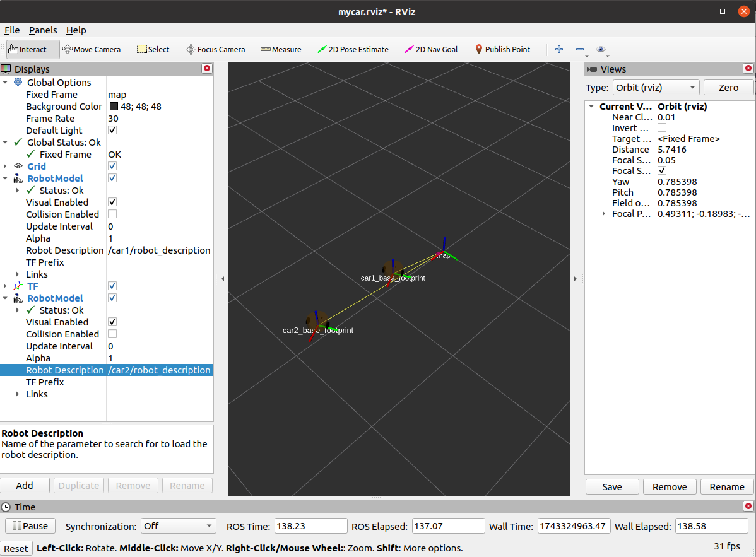Toggle the Grid display checkbox
The width and height of the screenshot is (756, 557).
(x=112, y=167)
